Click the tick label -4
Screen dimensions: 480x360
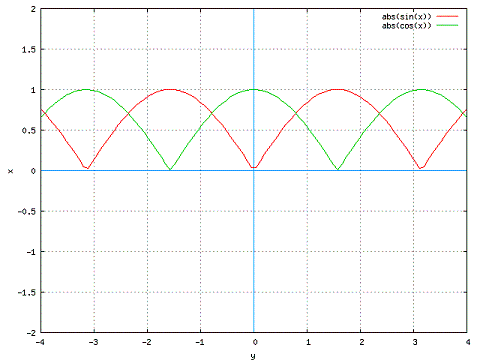pyautogui.click(x=40, y=342)
